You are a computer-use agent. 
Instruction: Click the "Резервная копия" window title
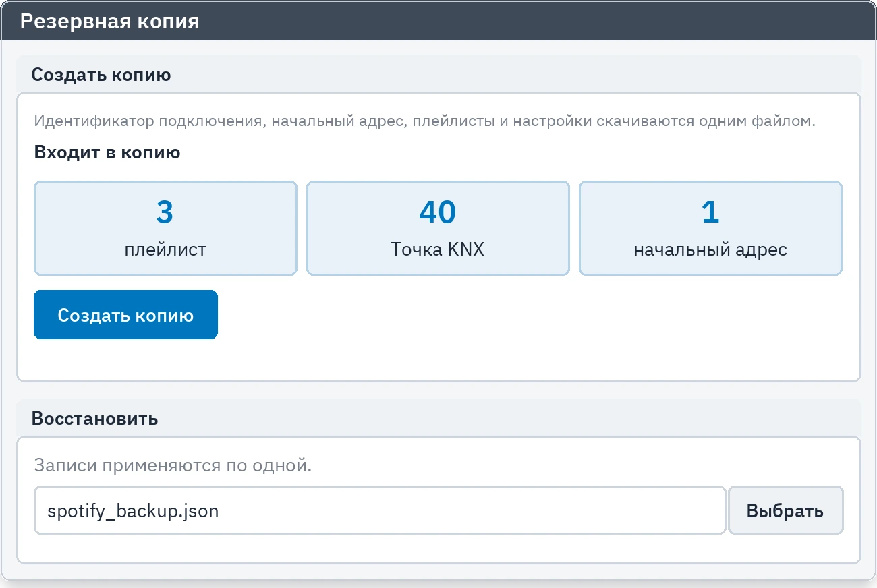(x=109, y=21)
